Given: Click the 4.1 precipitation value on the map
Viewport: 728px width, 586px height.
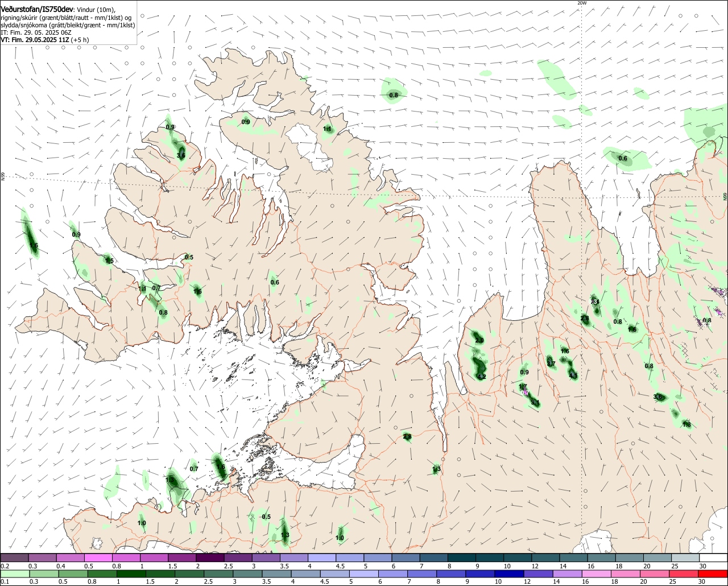Looking at the screenshot, I should tap(573, 375).
